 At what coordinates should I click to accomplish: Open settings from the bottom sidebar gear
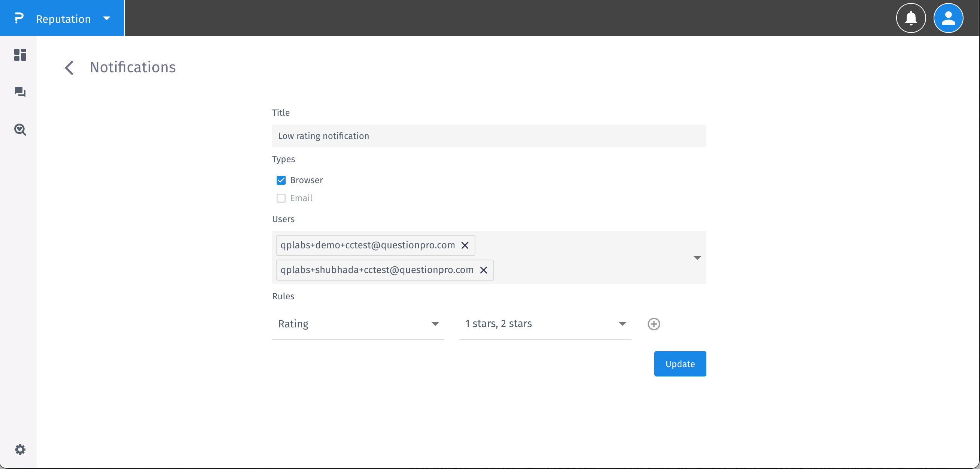[20, 449]
